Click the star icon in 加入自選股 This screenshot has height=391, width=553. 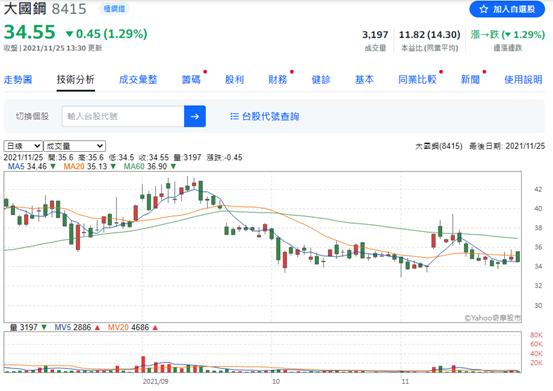click(484, 9)
